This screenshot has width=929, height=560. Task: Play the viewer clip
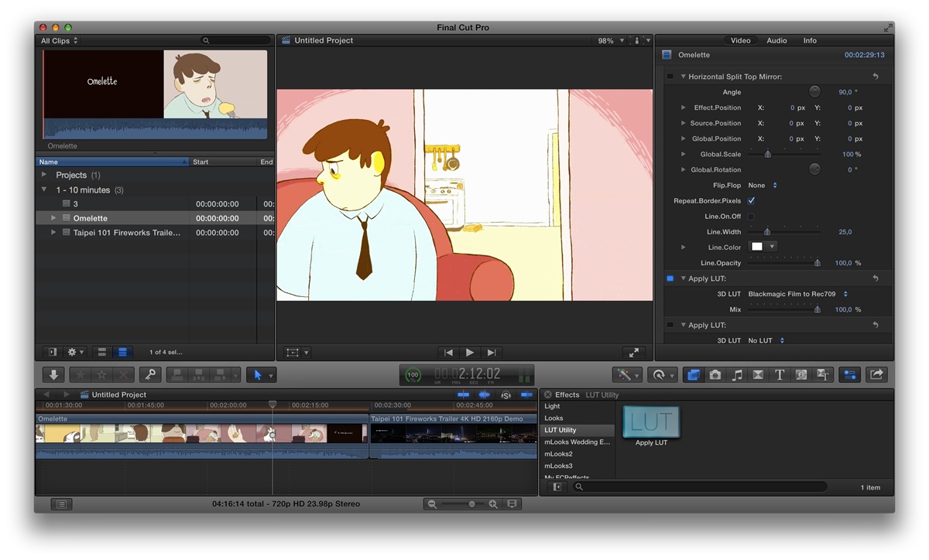tap(469, 352)
